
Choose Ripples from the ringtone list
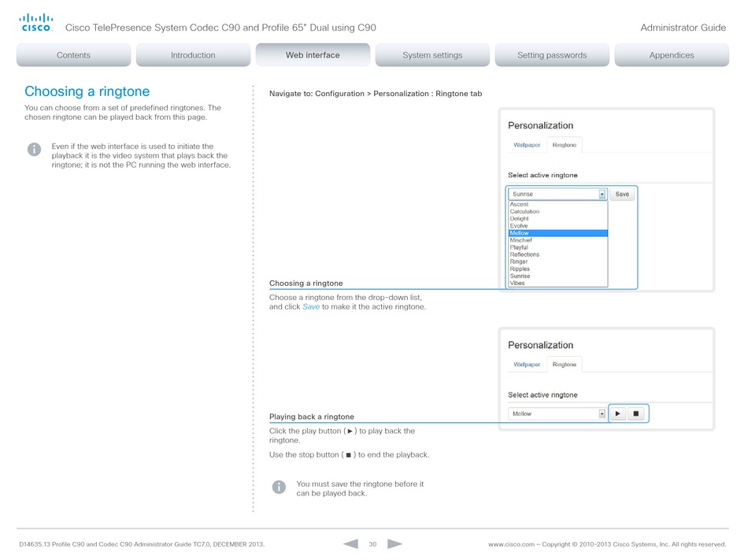[x=558, y=269]
